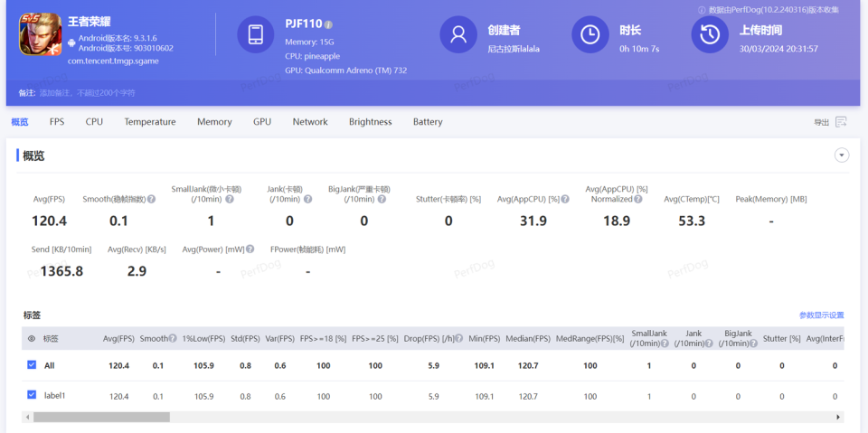Open 参数显示设置 settings link
868x433 pixels.
pos(822,315)
